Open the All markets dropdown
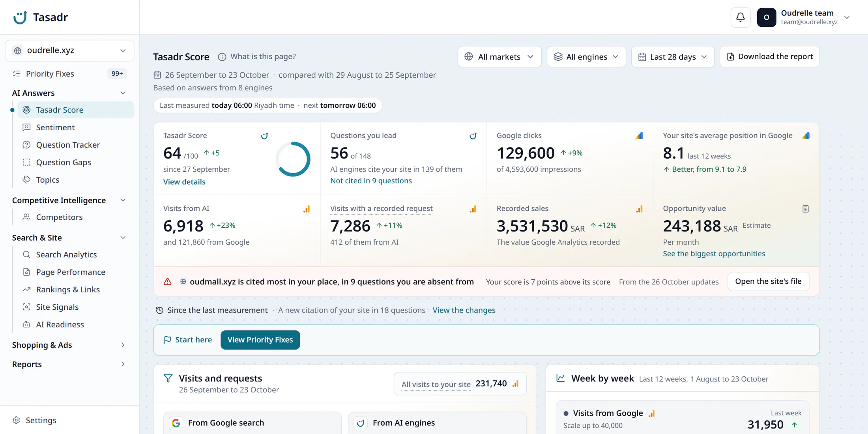This screenshot has height=434, width=868. pyautogui.click(x=499, y=57)
